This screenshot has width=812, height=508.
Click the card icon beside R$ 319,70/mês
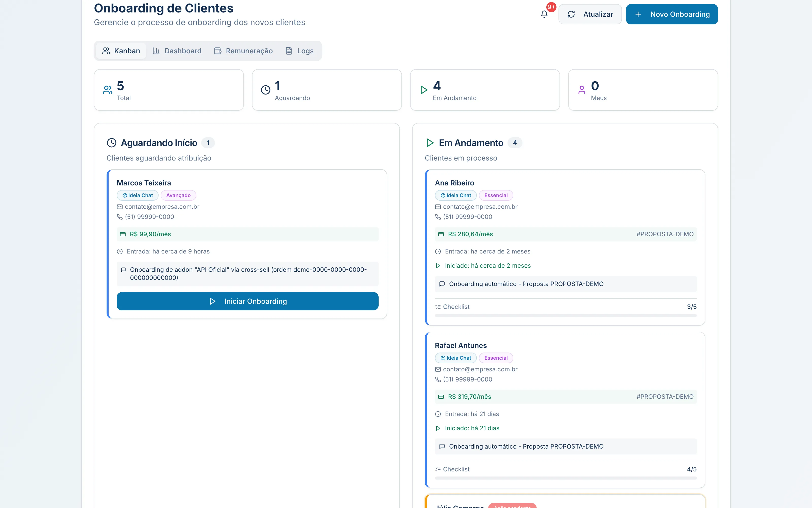pos(441,397)
